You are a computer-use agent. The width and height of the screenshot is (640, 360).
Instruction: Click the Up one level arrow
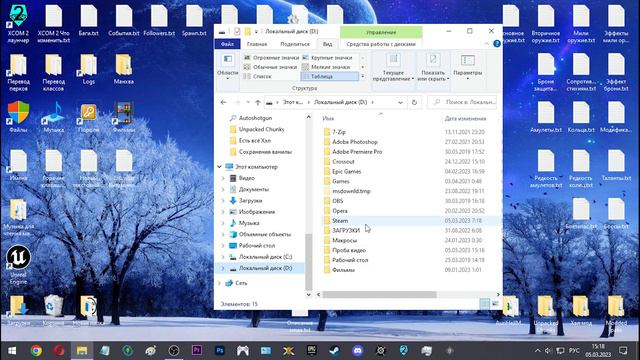[x=258, y=102]
